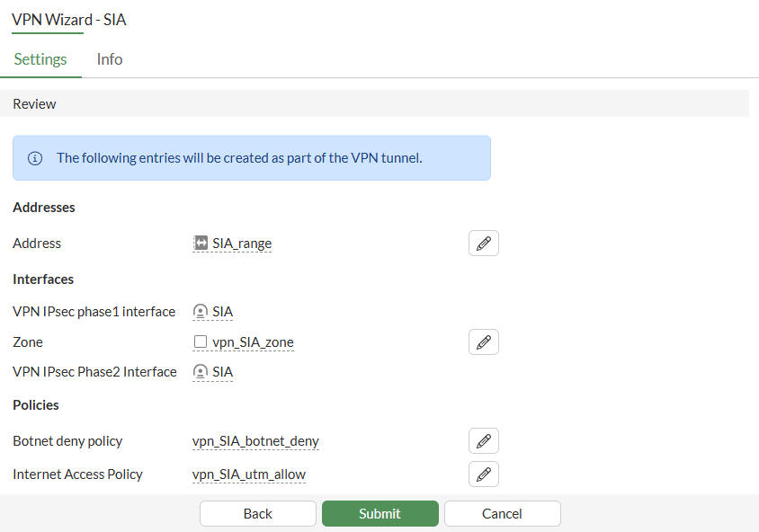Submit the VPN wizard configuration
Image resolution: width=759 pixels, height=532 pixels.
(379, 513)
